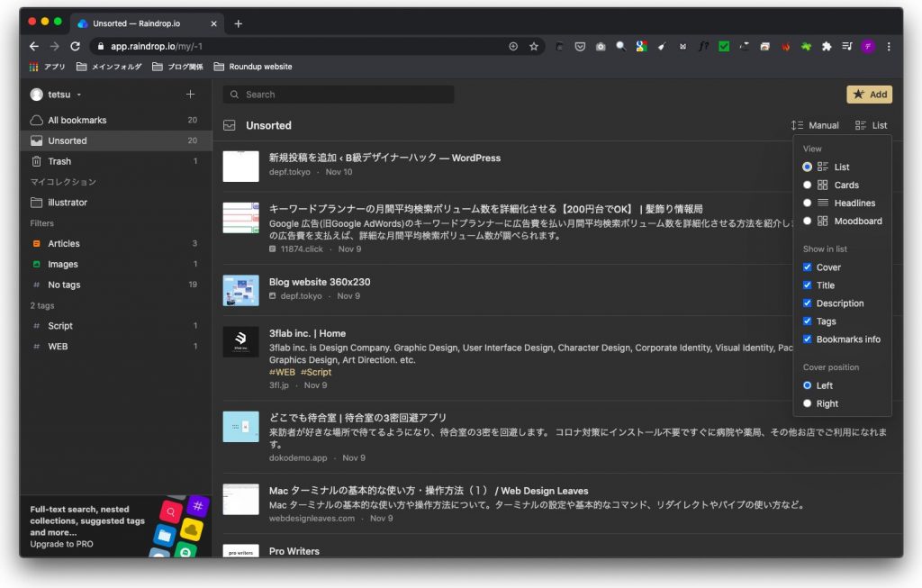
Task: Click the camera extension icon
Action: pos(601,47)
